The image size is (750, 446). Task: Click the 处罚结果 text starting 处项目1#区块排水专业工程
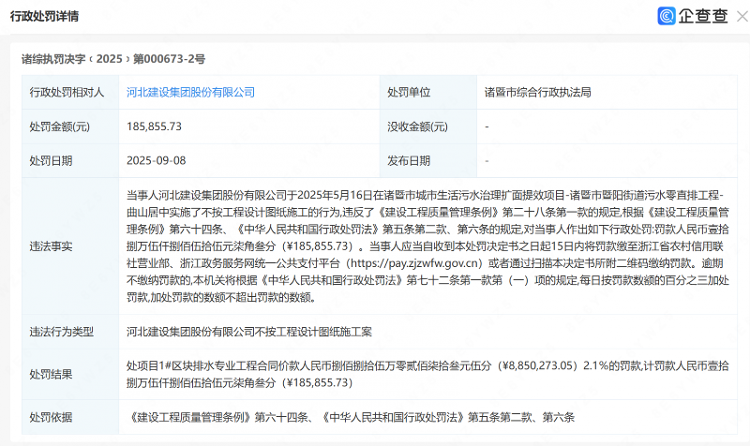[428, 374]
